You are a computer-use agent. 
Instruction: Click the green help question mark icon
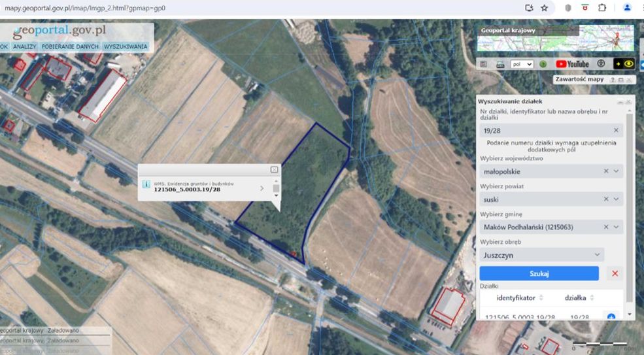[x=543, y=64]
